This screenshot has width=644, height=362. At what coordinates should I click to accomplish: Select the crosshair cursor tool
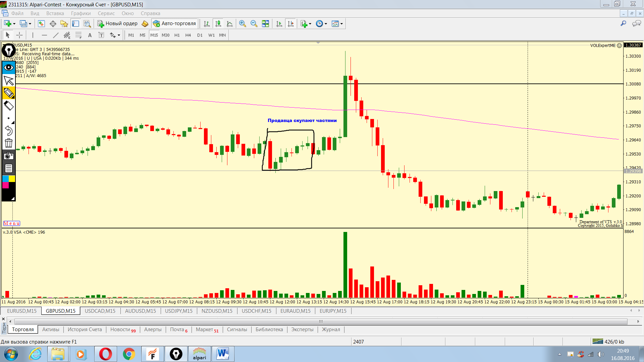click(19, 35)
